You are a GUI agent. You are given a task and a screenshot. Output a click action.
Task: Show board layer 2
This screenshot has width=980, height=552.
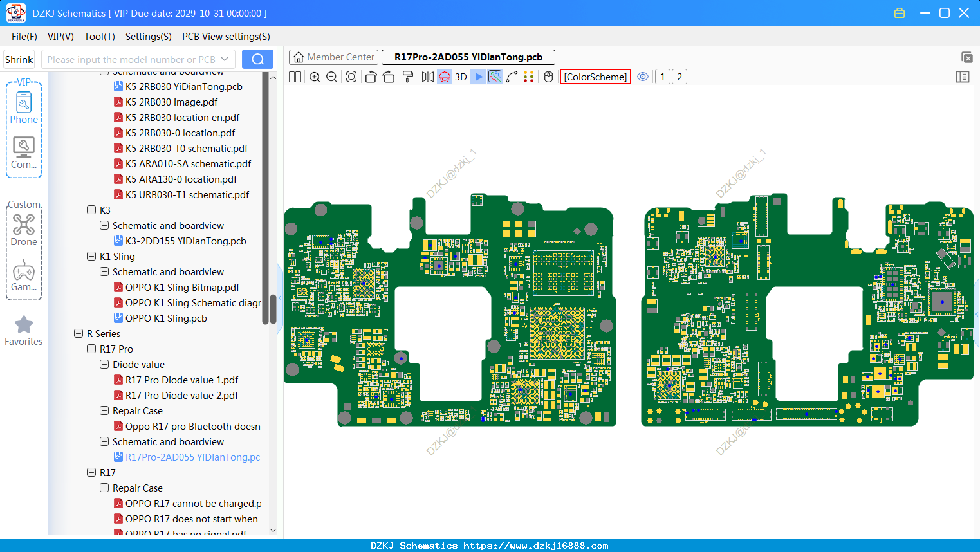(680, 77)
